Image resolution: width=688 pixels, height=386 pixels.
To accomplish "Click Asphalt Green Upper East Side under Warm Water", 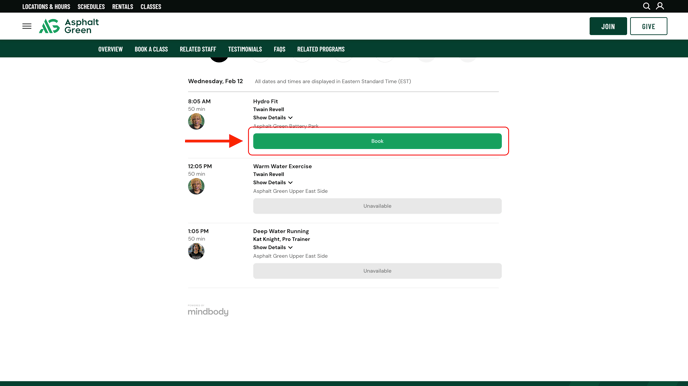I will 290,191.
